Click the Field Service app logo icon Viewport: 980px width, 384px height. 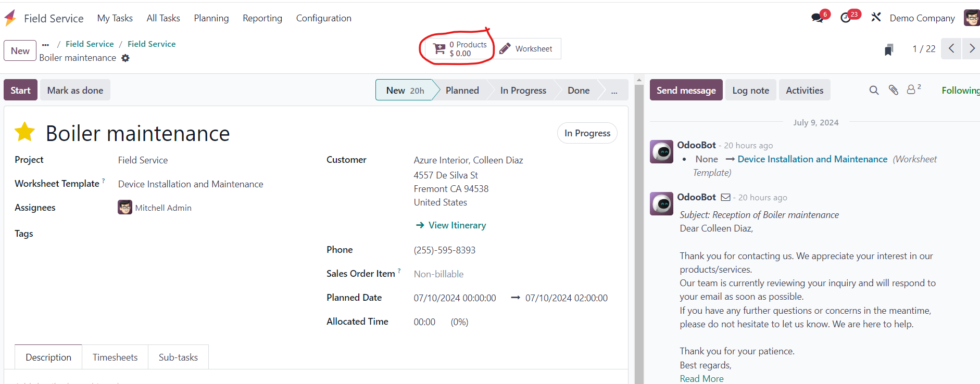point(10,18)
